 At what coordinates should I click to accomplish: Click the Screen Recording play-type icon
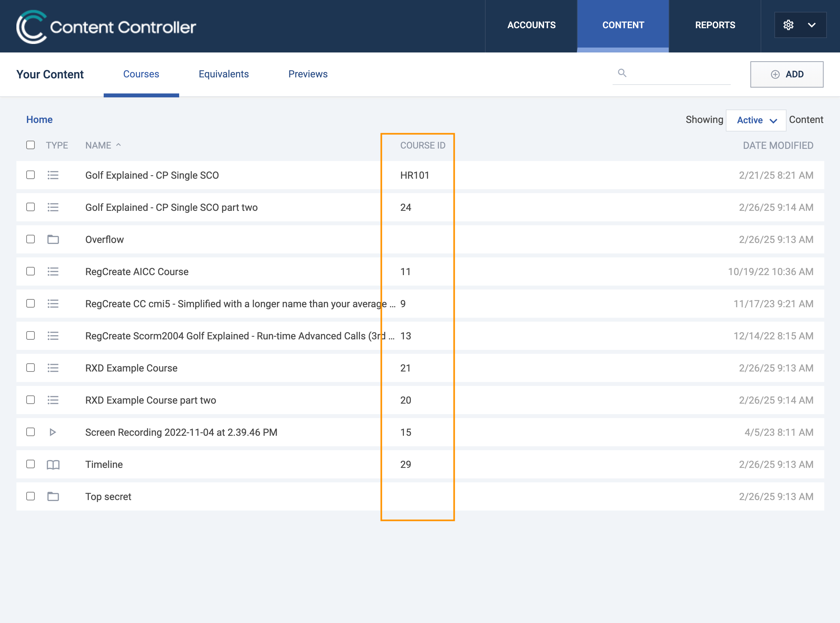point(53,432)
